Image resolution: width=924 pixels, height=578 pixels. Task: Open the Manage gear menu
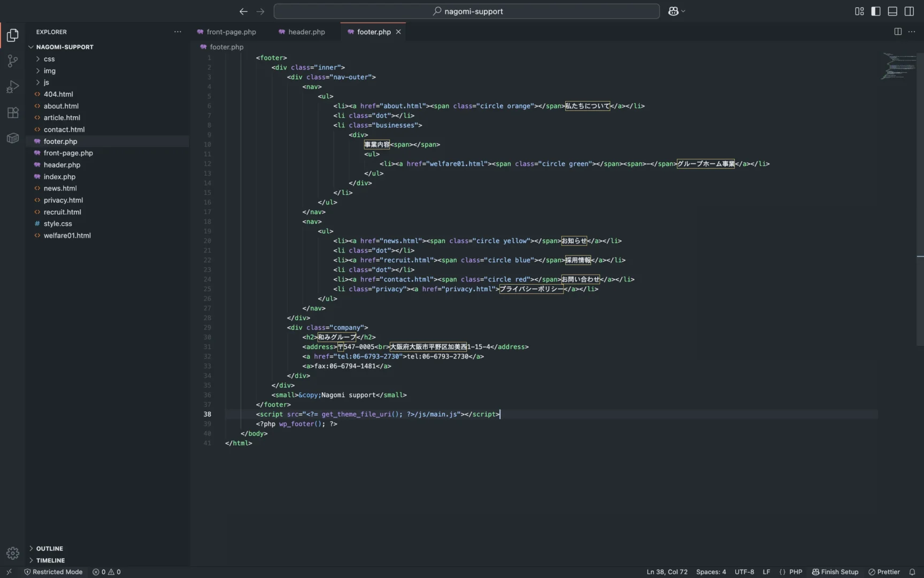pyautogui.click(x=12, y=553)
